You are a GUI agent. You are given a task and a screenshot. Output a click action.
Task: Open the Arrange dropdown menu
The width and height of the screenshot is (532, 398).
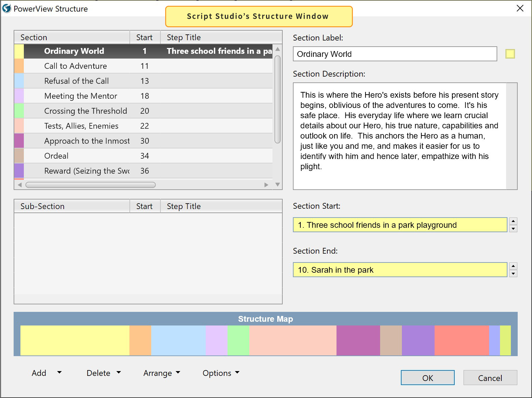coord(161,373)
